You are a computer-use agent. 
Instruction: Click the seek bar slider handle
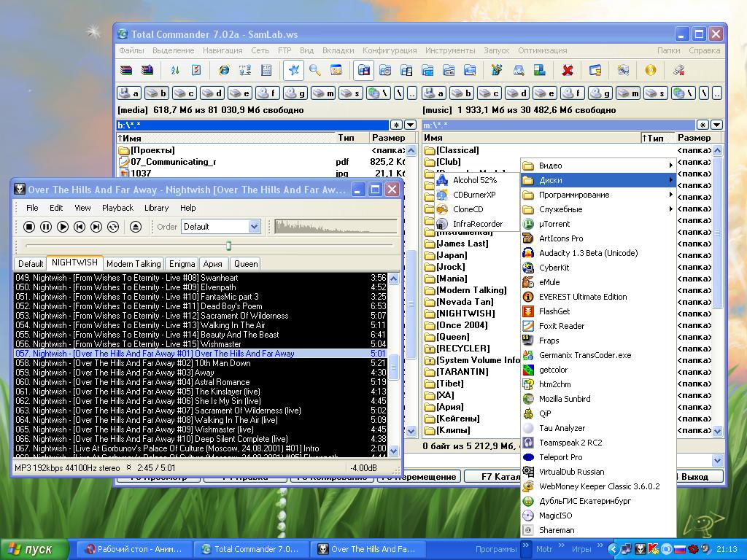[228, 246]
